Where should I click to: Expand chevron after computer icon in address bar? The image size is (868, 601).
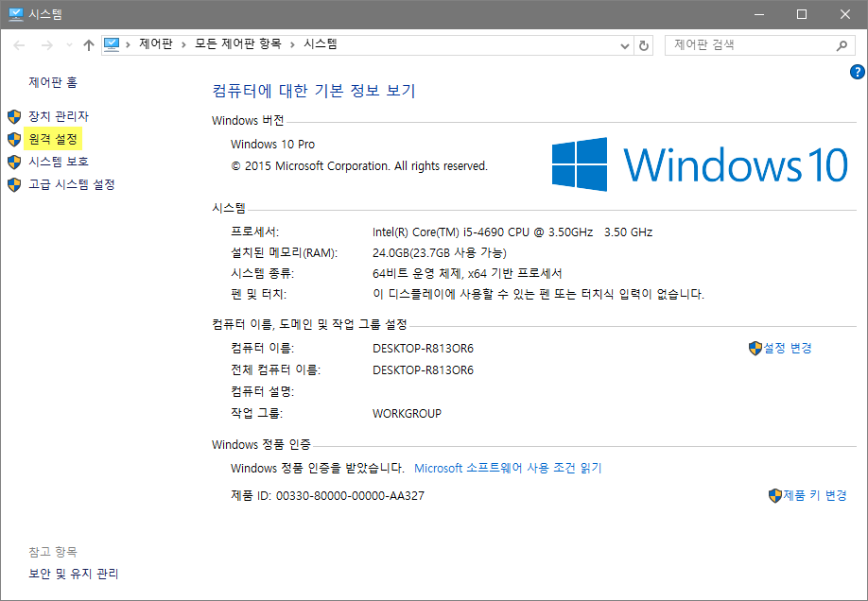point(128,44)
